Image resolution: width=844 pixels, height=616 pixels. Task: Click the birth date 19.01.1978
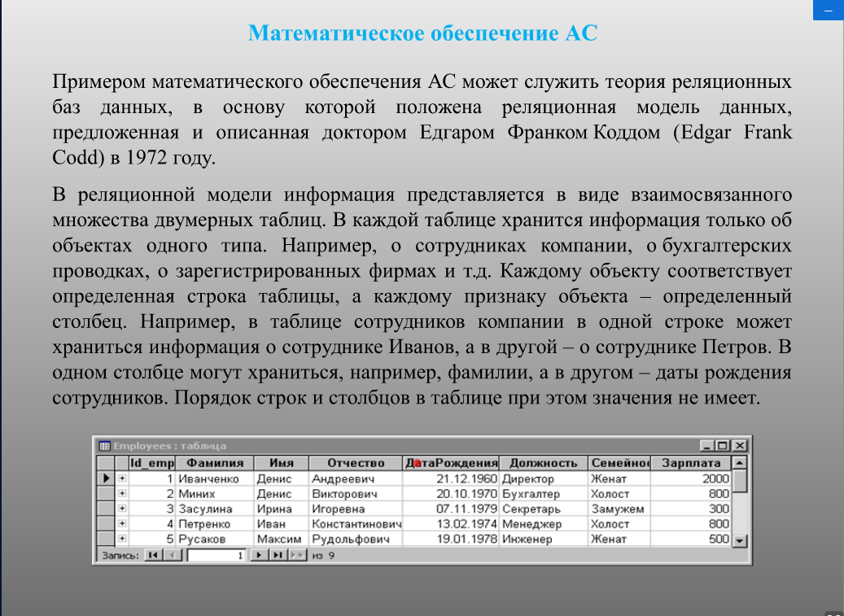point(451,539)
